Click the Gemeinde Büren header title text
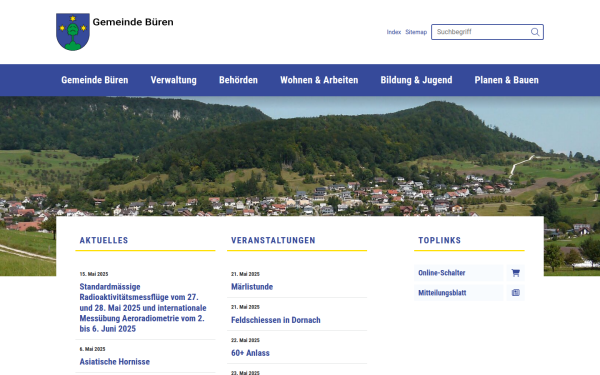Viewport: 600px width, 375px height. pyautogui.click(x=133, y=22)
